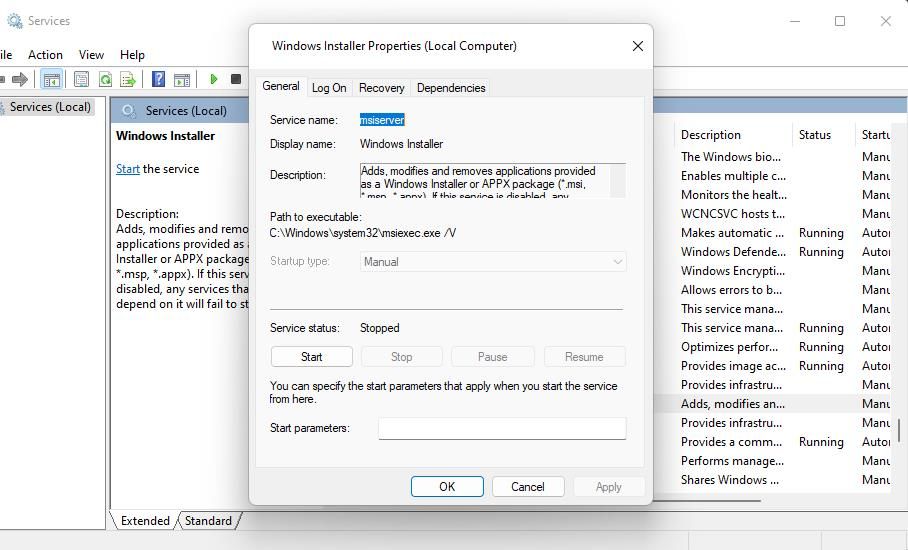
Task: Click into the Start parameters field
Action: pyautogui.click(x=502, y=428)
